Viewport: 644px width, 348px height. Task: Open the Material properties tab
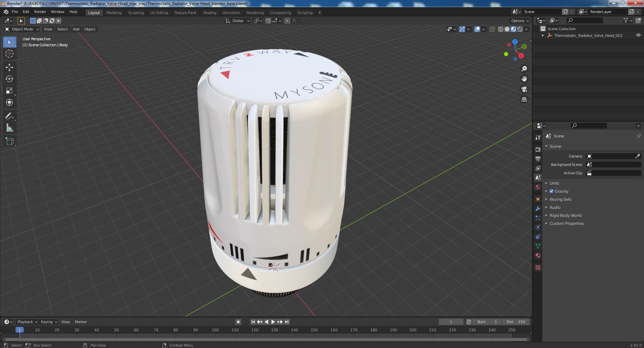coord(538,255)
